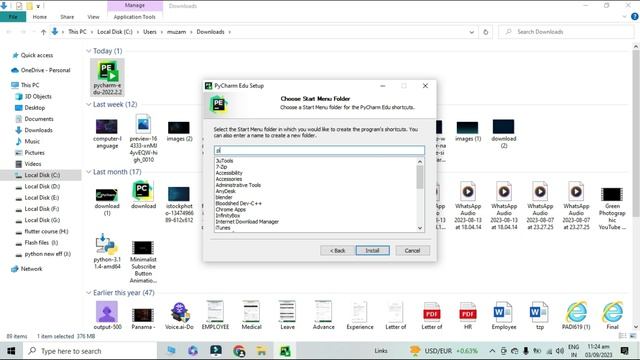The image size is (640, 360).
Task: Select the Green Photographic YouTube video file
Action: (612, 194)
